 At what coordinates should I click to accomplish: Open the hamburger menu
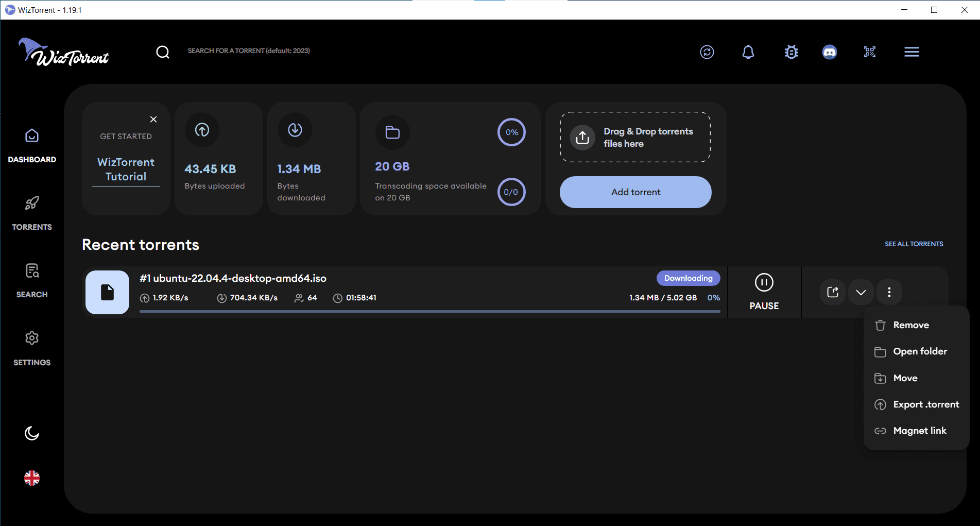pyautogui.click(x=912, y=52)
